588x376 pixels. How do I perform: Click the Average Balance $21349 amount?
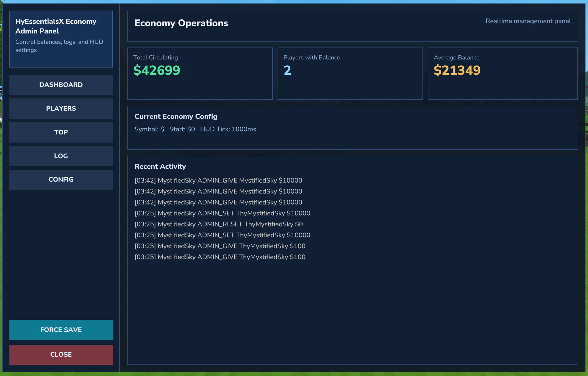click(x=457, y=70)
